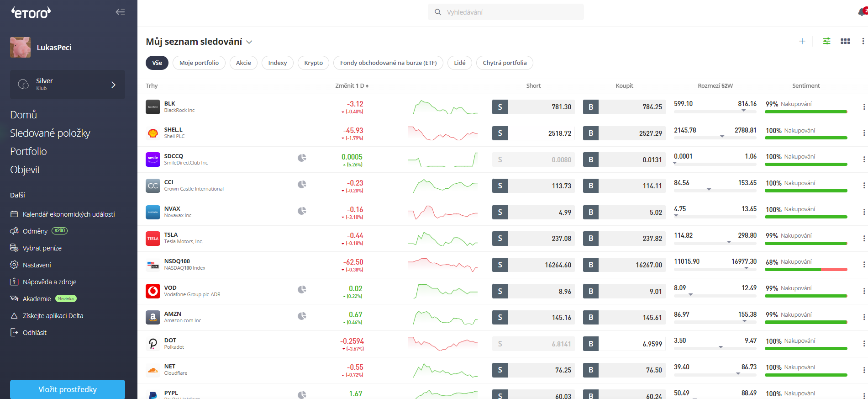Click the SmileDirectClub portfolio pie icon

[302, 158]
